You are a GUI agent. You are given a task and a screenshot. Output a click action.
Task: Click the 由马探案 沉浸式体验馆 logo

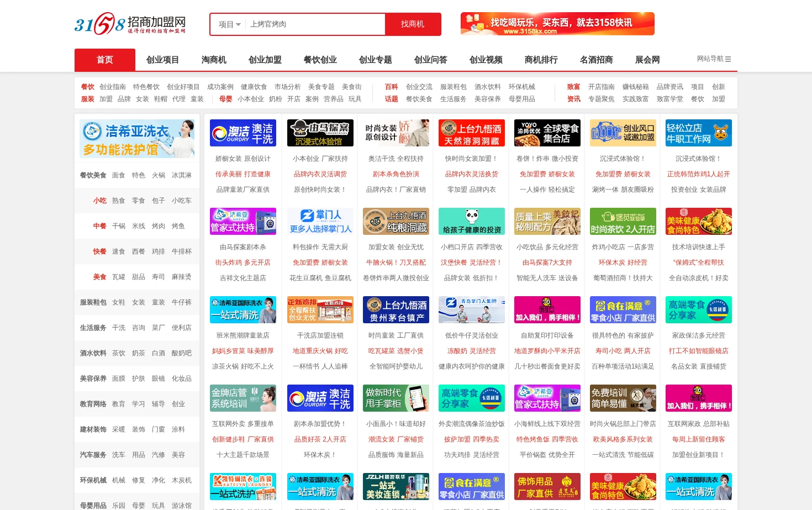(320, 133)
